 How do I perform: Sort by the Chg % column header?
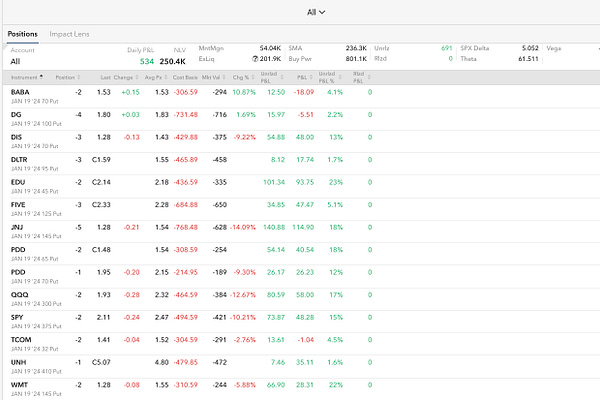pyautogui.click(x=243, y=77)
